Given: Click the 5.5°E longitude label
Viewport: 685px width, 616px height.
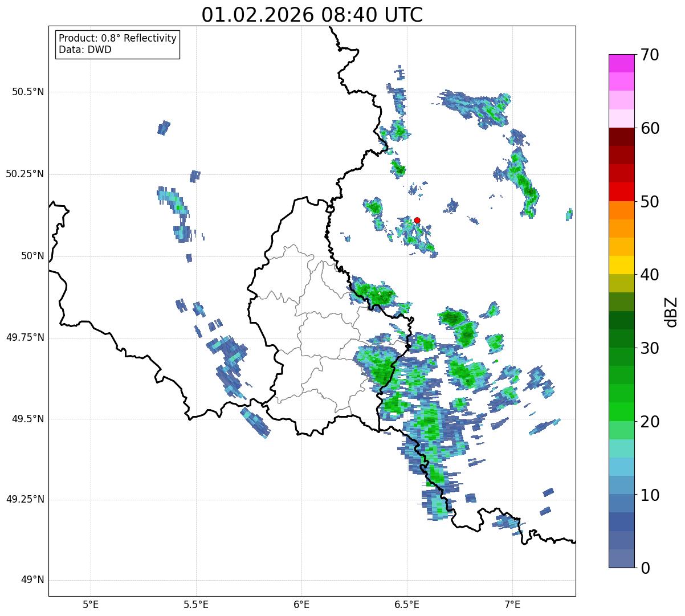Looking at the screenshot, I should coord(196,604).
